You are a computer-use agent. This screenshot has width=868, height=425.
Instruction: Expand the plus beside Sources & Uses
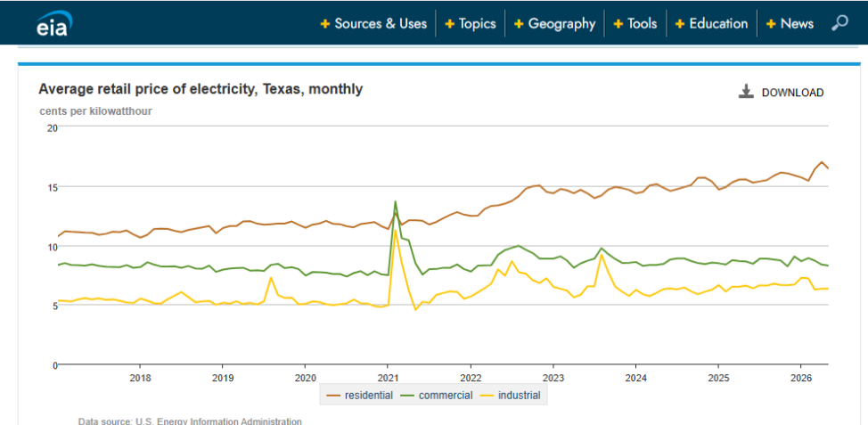(x=325, y=24)
